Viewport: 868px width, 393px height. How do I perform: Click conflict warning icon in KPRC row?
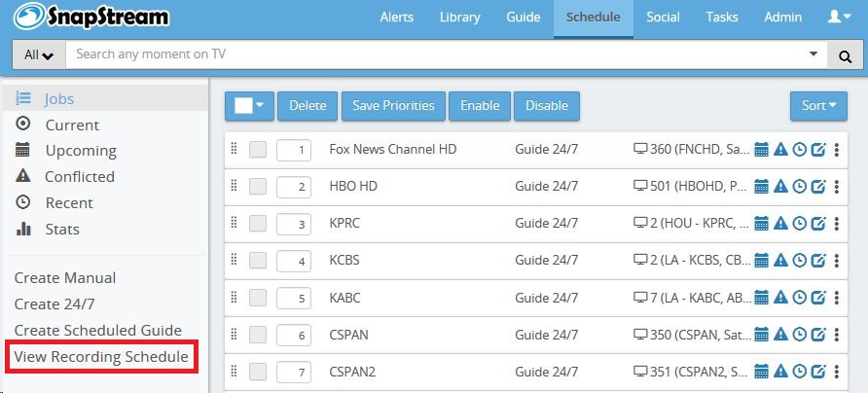(780, 224)
